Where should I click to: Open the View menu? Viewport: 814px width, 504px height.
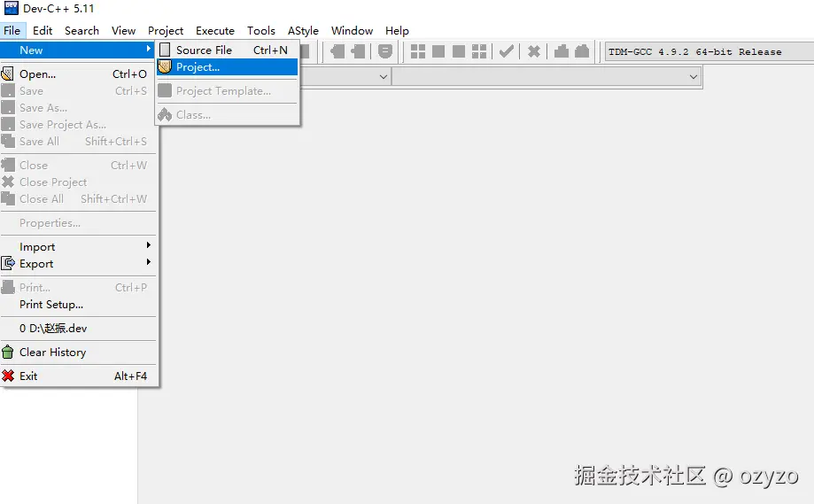[123, 31]
